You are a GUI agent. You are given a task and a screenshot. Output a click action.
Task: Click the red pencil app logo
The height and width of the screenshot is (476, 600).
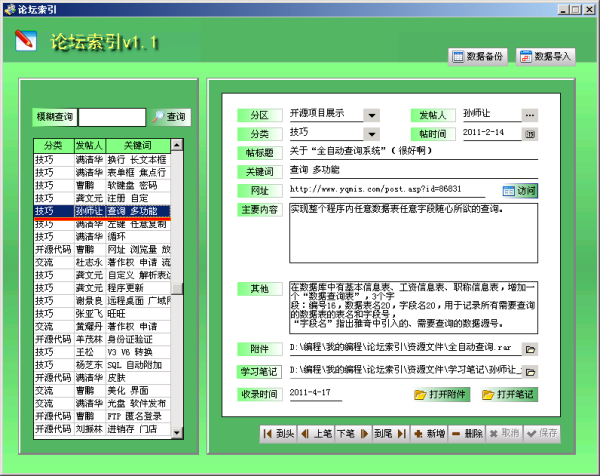coord(26,41)
